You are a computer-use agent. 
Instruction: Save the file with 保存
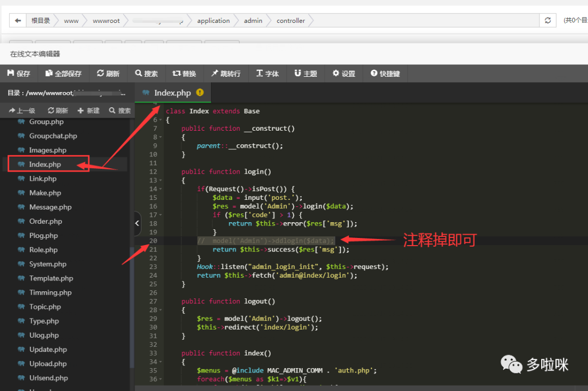point(19,74)
